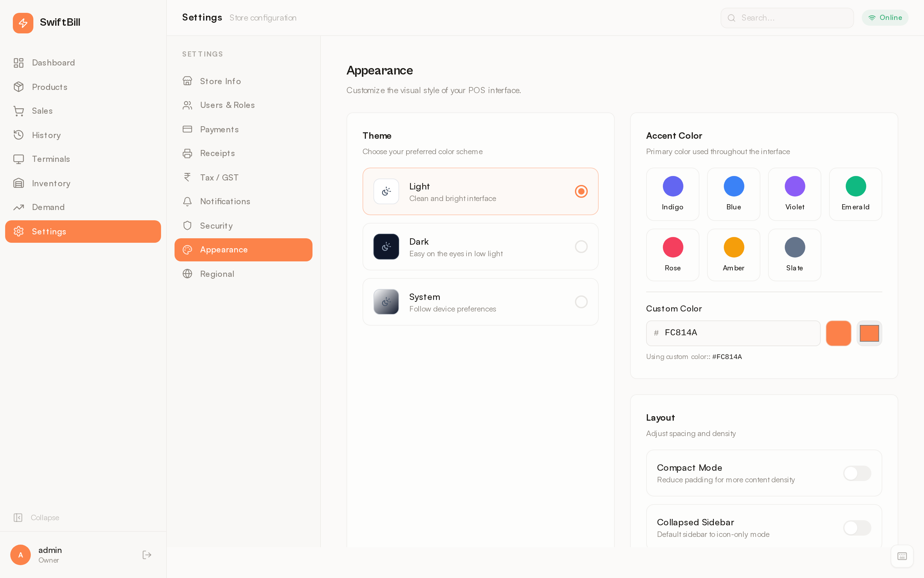Image resolution: width=924 pixels, height=578 pixels.
Task: Click the Payments card icon
Action: coord(187,129)
